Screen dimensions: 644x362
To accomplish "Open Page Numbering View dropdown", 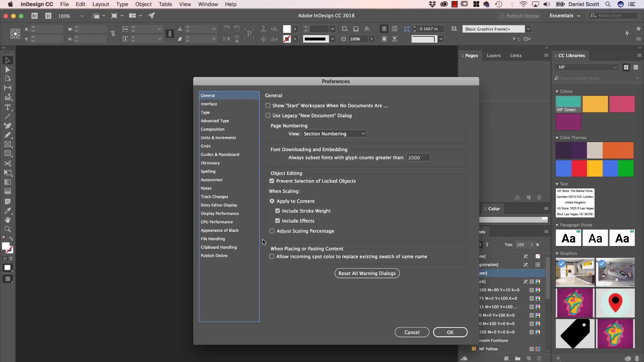I will coord(334,134).
